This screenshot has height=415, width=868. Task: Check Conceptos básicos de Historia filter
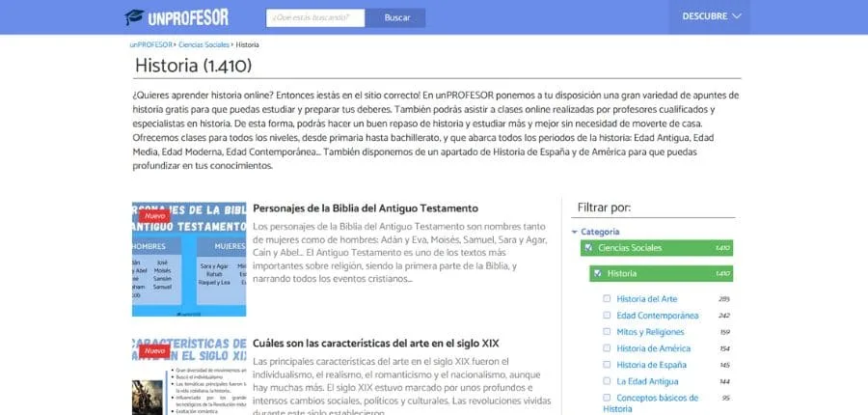tap(607, 398)
